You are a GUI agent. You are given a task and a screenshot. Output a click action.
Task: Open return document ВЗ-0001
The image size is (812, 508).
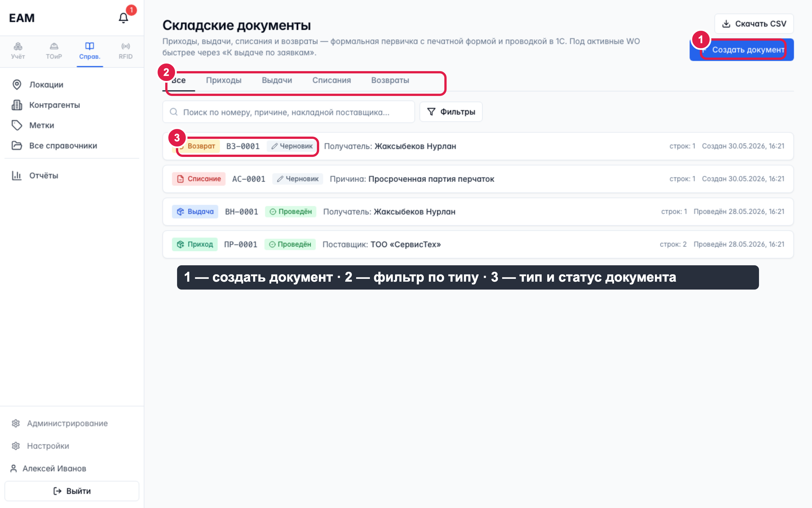[478, 146]
